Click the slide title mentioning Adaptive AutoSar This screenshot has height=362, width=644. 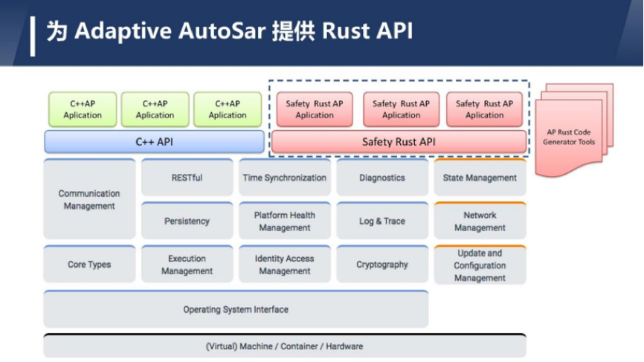coord(229,30)
